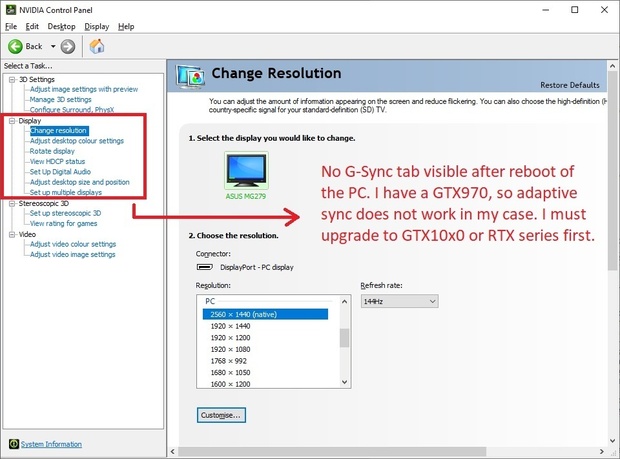Viewport: 620px width, 459px height.
Task: Select Change resolution in the tree
Action: click(x=59, y=130)
